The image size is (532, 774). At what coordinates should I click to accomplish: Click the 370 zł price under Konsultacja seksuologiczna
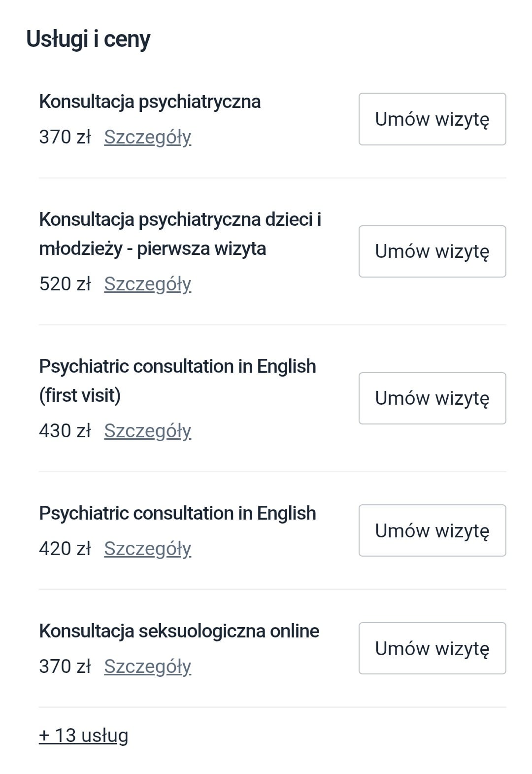tap(65, 667)
